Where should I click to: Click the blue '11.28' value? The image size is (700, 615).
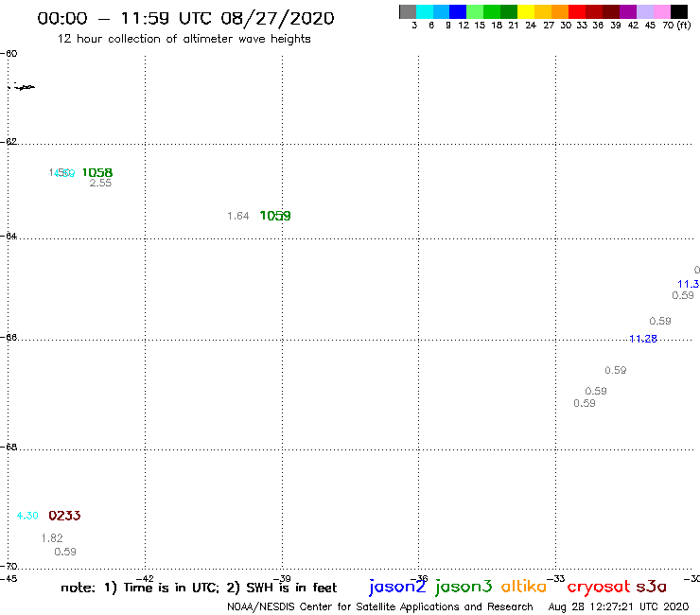(x=643, y=339)
